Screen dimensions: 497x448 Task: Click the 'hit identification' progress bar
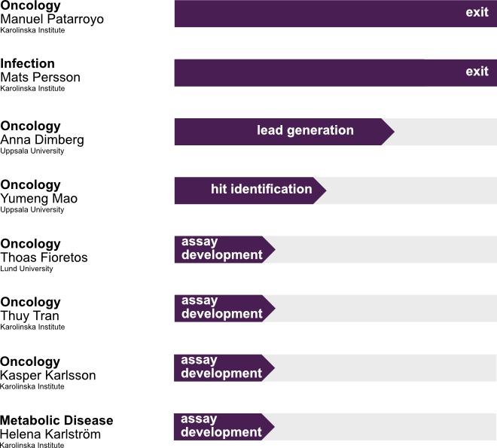coord(261,189)
